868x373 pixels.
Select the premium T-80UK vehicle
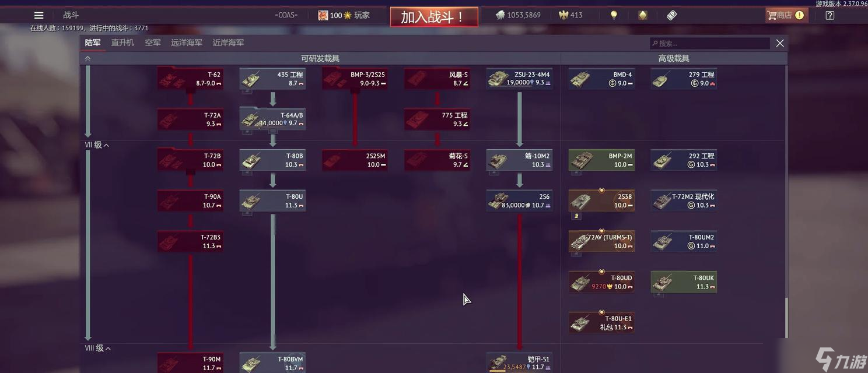pyautogui.click(x=684, y=282)
